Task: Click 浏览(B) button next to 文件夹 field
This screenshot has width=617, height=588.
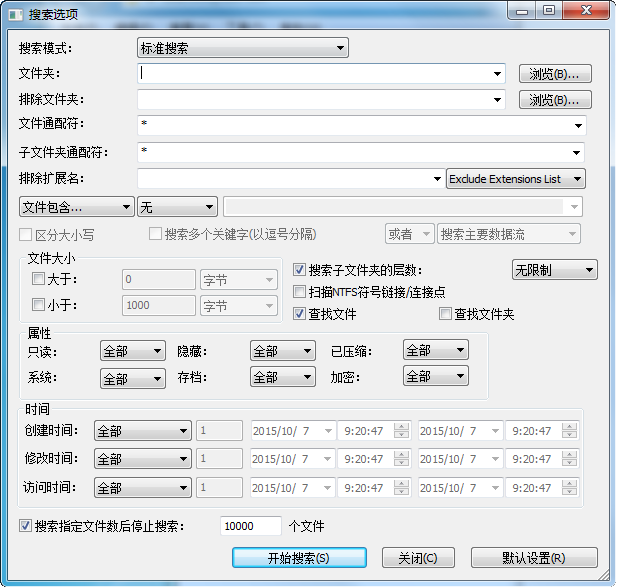Action: (x=555, y=74)
